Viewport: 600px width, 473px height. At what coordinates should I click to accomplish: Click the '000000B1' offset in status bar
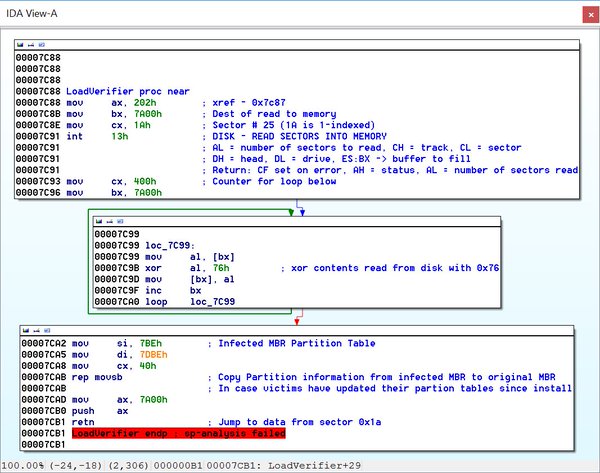pos(178,466)
